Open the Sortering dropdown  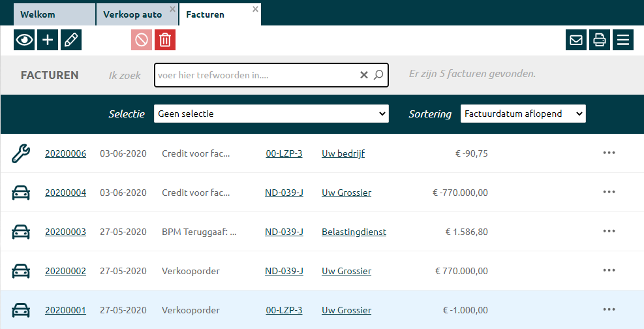[x=523, y=114]
